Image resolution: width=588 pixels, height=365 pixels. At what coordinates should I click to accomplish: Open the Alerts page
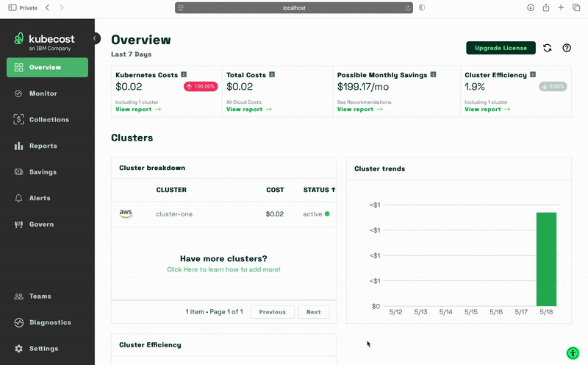[47, 198]
